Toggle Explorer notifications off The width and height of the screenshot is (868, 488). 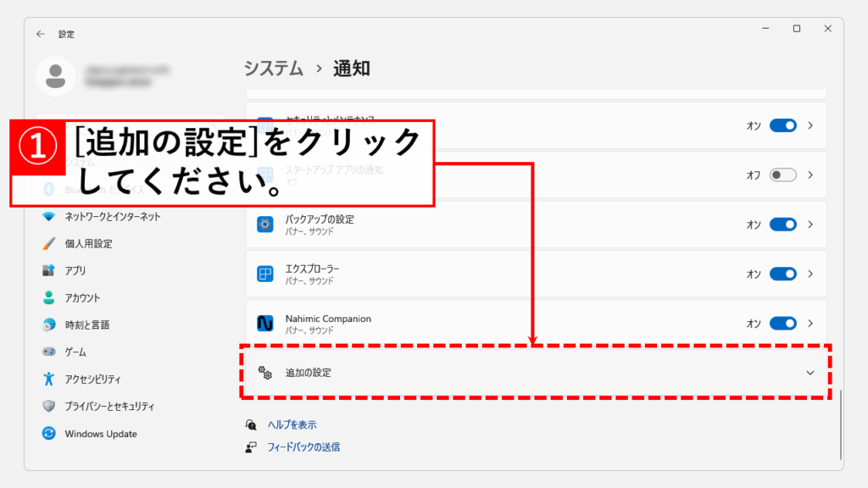[782, 274]
